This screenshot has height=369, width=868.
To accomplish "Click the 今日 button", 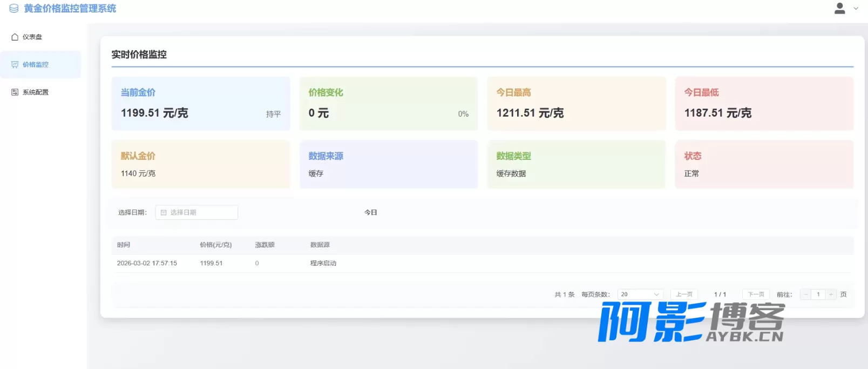I will point(371,213).
